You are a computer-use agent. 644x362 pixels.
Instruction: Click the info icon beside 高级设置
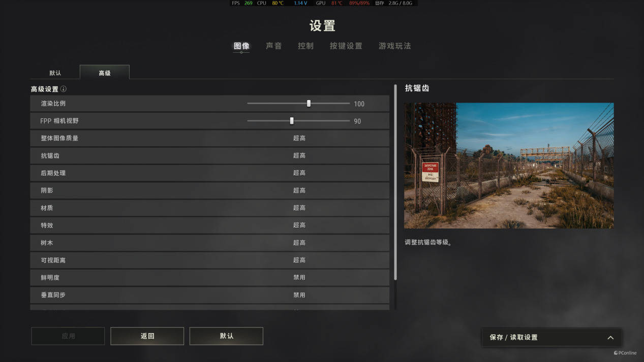[x=64, y=89]
